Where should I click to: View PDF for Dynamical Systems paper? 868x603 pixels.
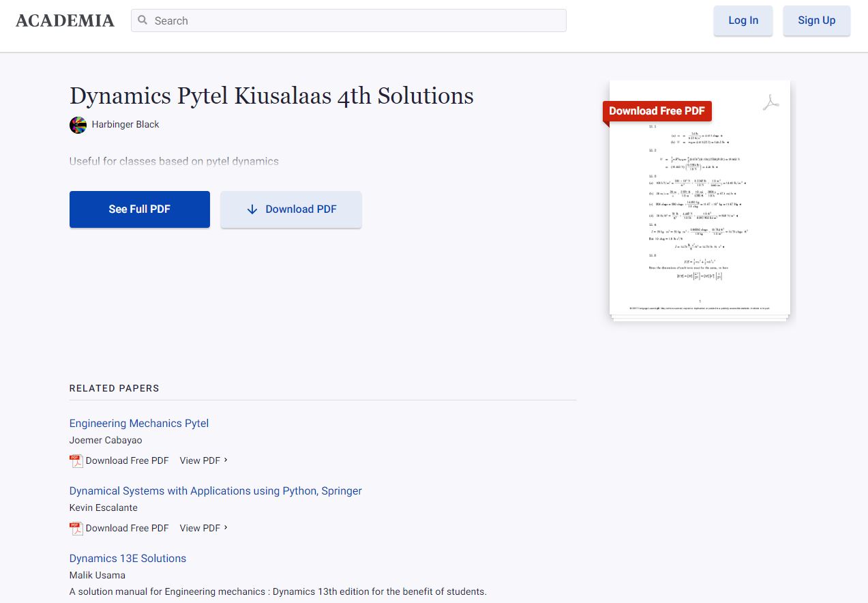click(x=200, y=528)
